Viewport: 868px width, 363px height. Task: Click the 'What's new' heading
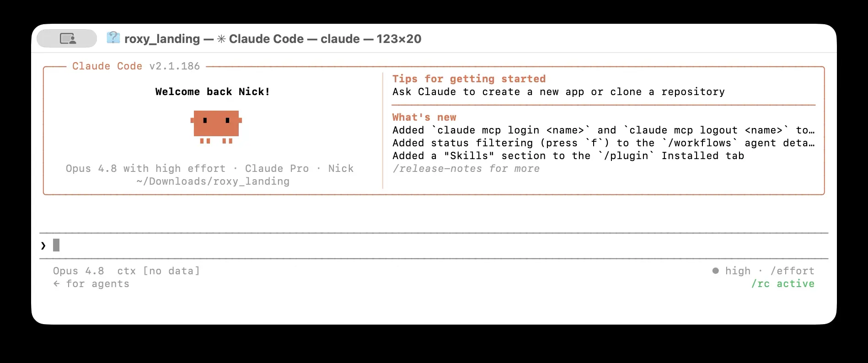pos(424,117)
